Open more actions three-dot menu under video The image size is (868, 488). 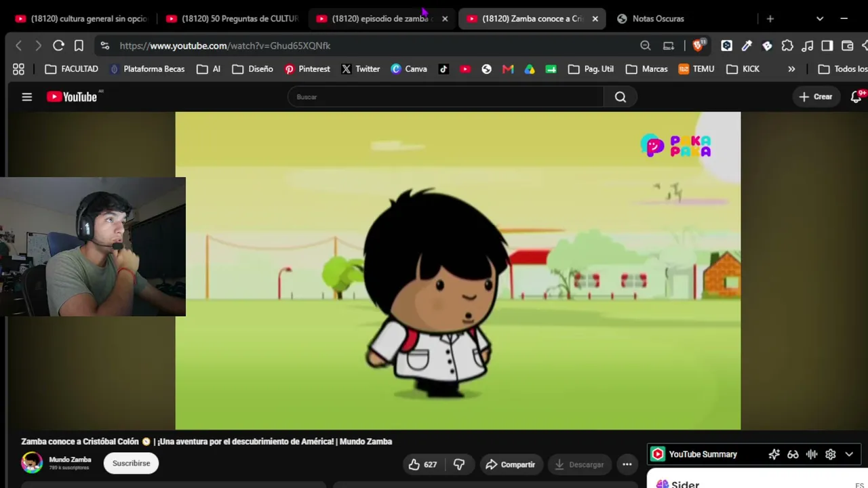(627, 464)
